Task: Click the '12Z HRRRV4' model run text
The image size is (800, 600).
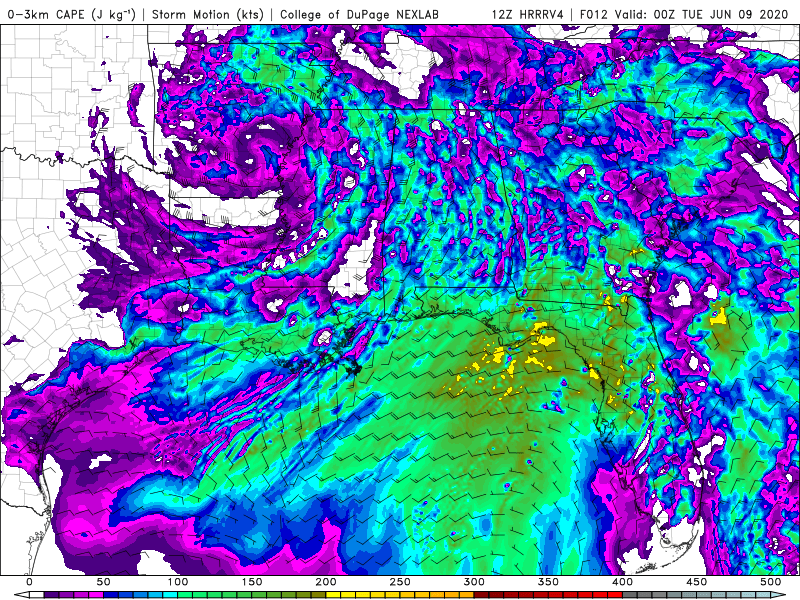Action: (528, 14)
